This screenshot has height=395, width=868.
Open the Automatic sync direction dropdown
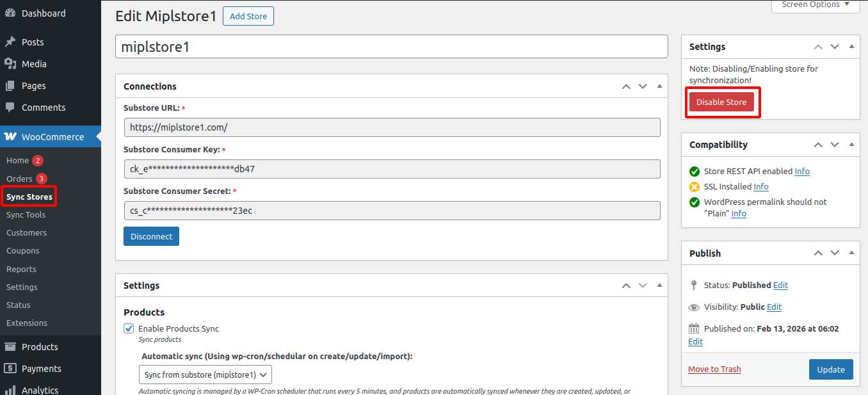205,375
